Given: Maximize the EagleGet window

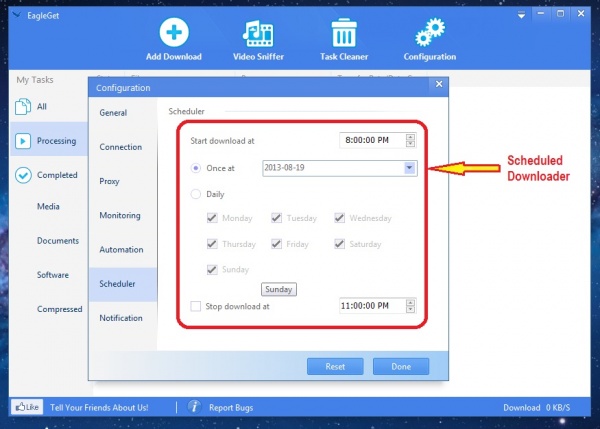Looking at the screenshot, I should pos(561,14).
